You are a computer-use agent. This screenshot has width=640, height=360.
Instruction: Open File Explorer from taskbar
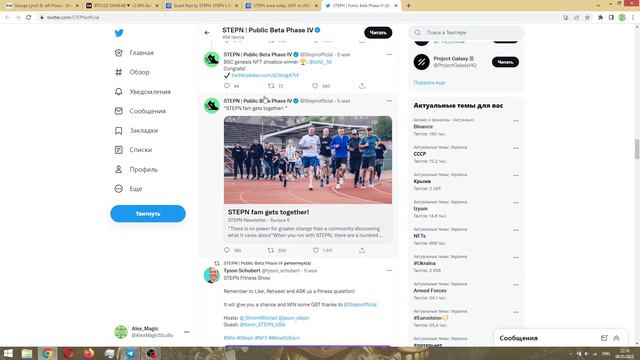point(27,353)
